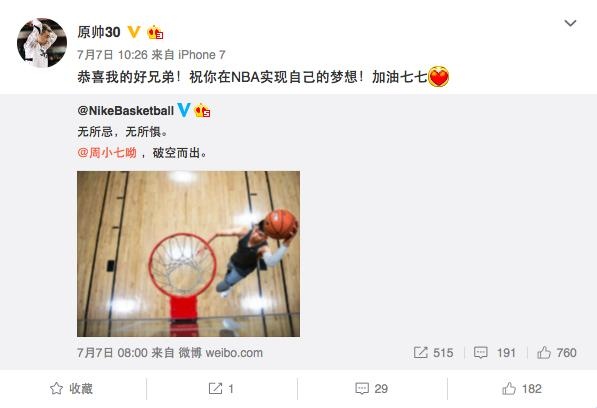
Task: Click the crown badge beside NikeBasketball
Action: coord(202,111)
